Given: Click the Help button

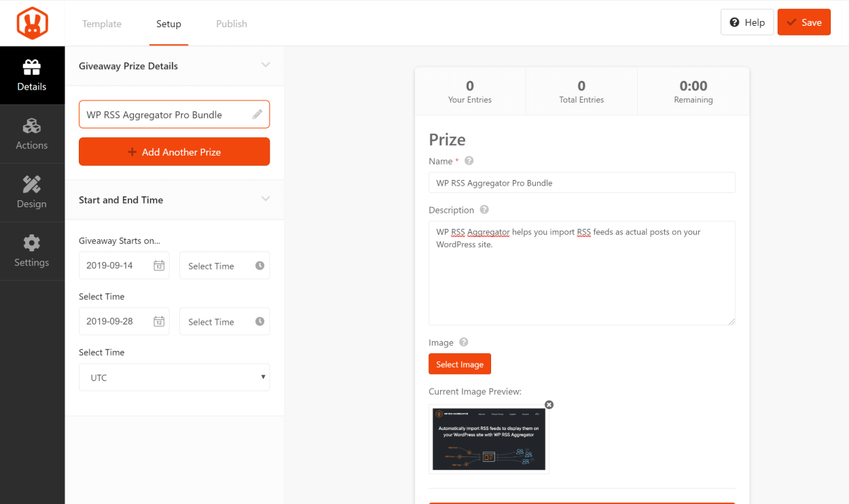Looking at the screenshot, I should click(x=747, y=22).
